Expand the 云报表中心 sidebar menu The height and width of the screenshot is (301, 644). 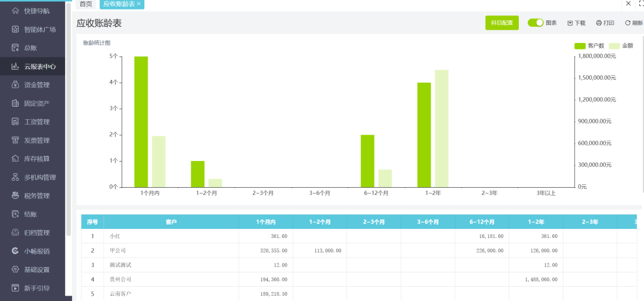[39, 66]
